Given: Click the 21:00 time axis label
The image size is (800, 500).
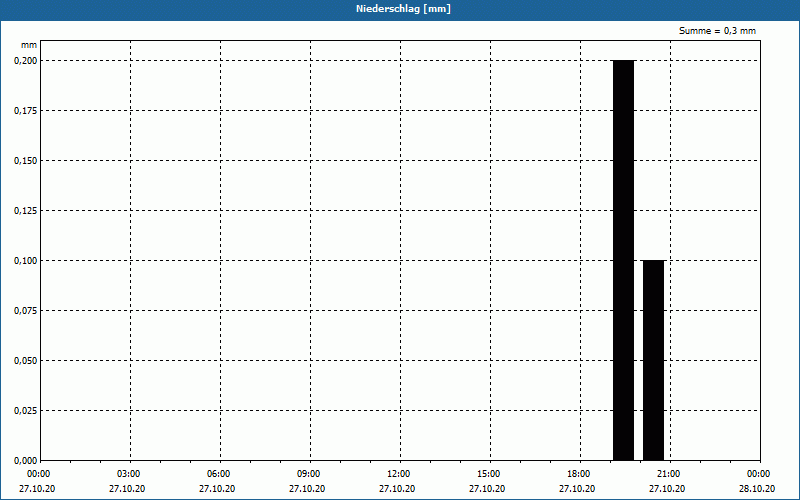Looking at the screenshot, I should [669, 474].
